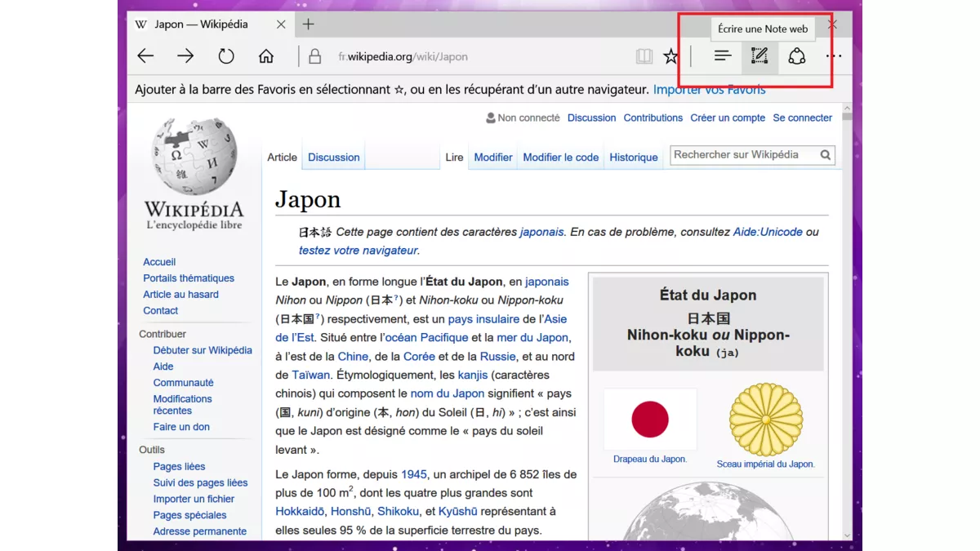This screenshot has height=551, width=980.
Task: Open the Communauté link
Action: [x=183, y=383]
